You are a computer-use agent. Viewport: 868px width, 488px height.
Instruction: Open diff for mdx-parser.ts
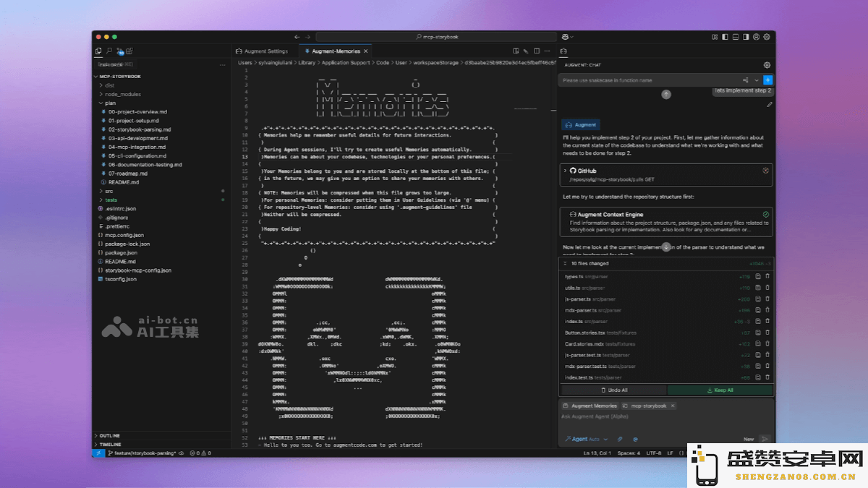(757, 309)
